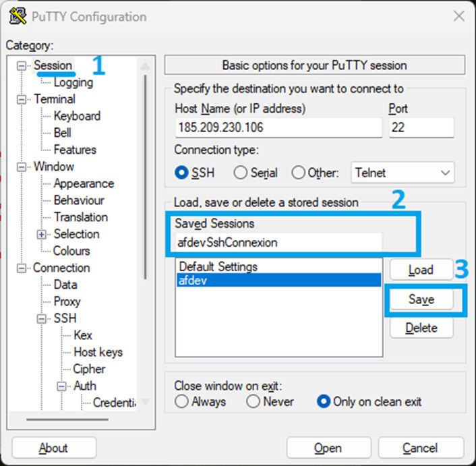Image resolution: width=476 pixels, height=466 pixels.
Task: Select the Connection category
Action: 61,268
